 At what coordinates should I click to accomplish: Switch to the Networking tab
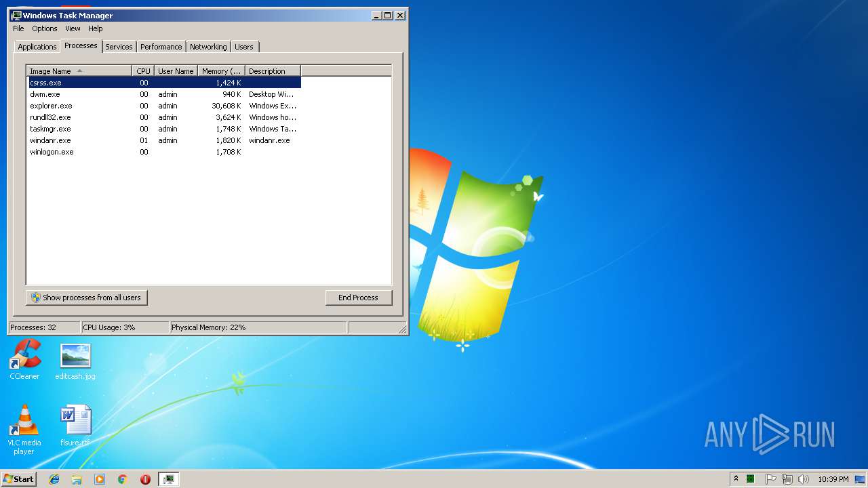(208, 47)
